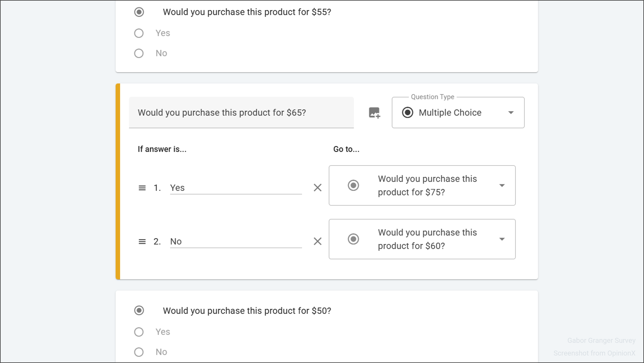Select No under the $55 question
This screenshot has height=363, width=644.
[139, 53]
